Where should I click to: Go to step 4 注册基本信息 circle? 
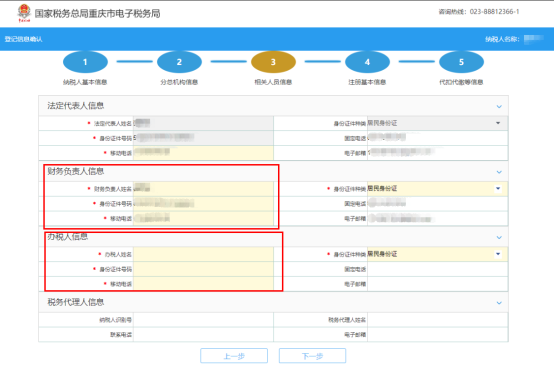click(367, 62)
